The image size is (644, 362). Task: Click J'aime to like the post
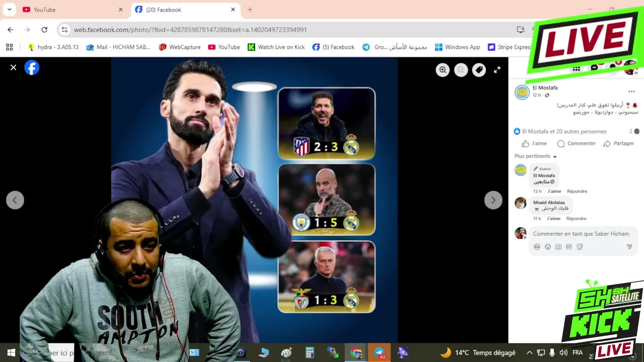click(534, 143)
